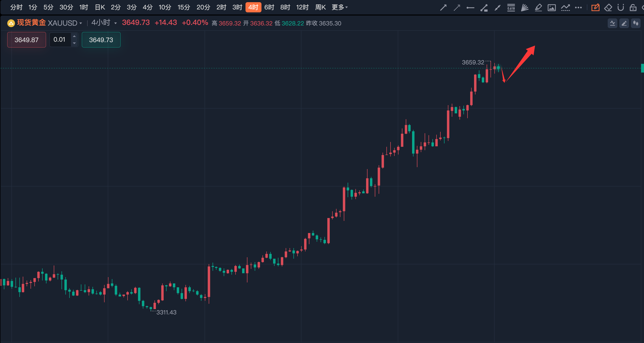
Task: Open the 0.618 Fibonacci retracement tool
Action: point(511,8)
